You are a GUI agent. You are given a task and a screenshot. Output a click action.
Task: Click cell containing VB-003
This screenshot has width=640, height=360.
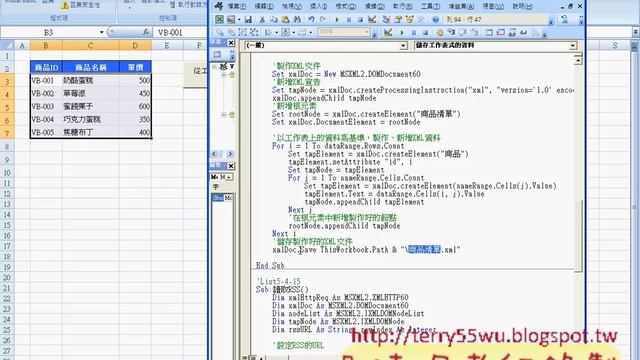pos(46,107)
